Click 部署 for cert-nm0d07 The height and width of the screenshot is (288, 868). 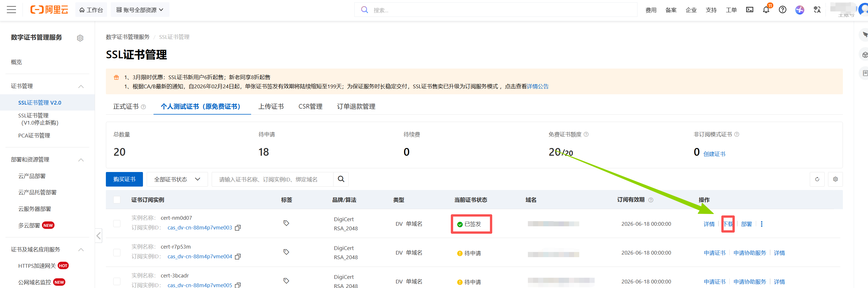pos(746,224)
